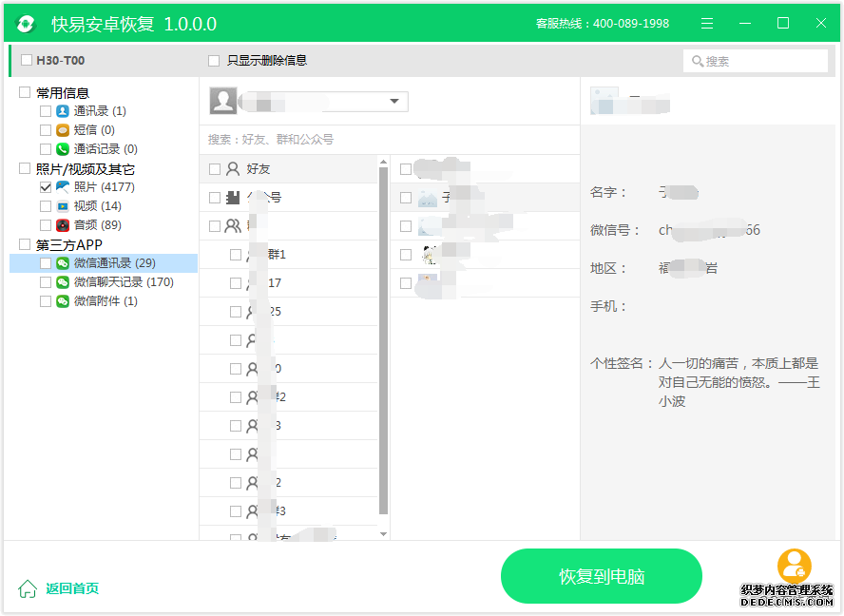This screenshot has width=844, height=616.
Task: Click the orange SMS icon beside 短信
Action: coord(63,130)
